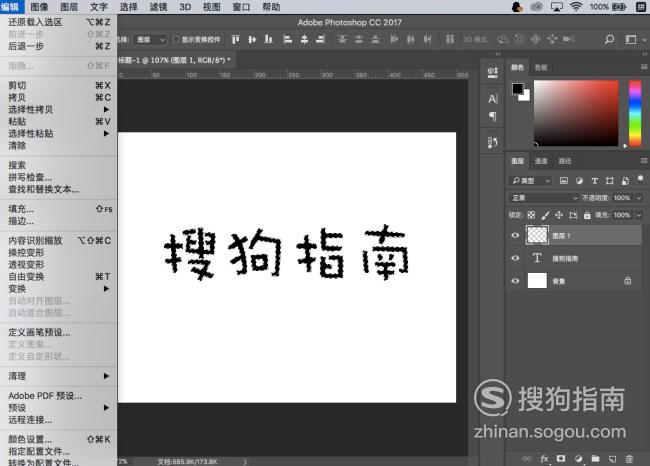Filter layers by pixel layer icon

[x=563, y=180]
